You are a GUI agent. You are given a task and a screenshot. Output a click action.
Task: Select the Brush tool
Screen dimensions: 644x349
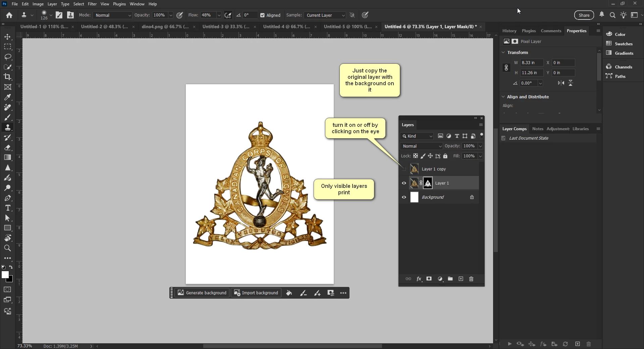[7, 117]
